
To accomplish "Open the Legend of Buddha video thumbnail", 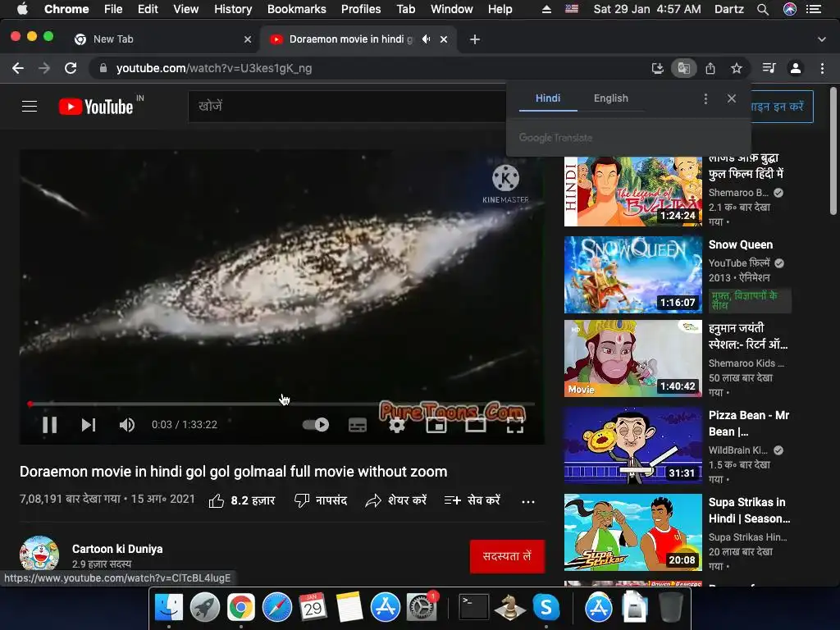I will [632, 191].
